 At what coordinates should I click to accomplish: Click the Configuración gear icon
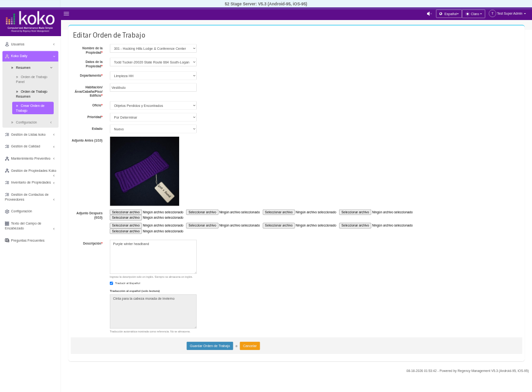click(x=7, y=211)
